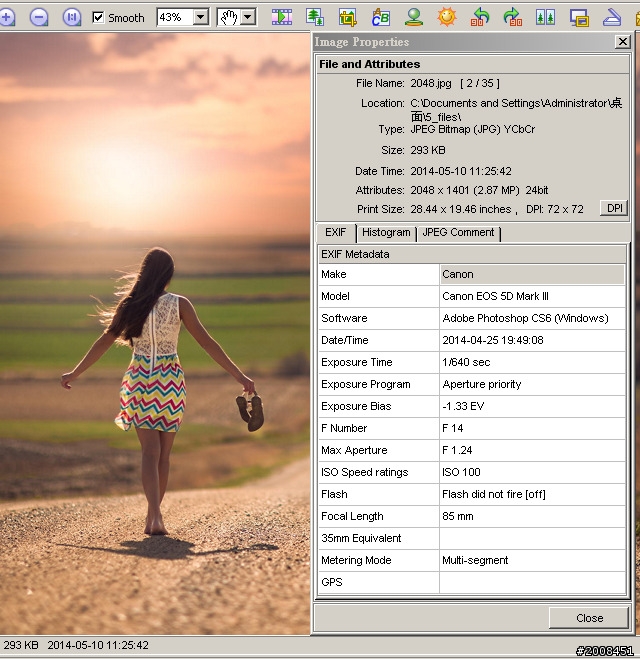Click the monitor screen capture icon

coord(579,17)
